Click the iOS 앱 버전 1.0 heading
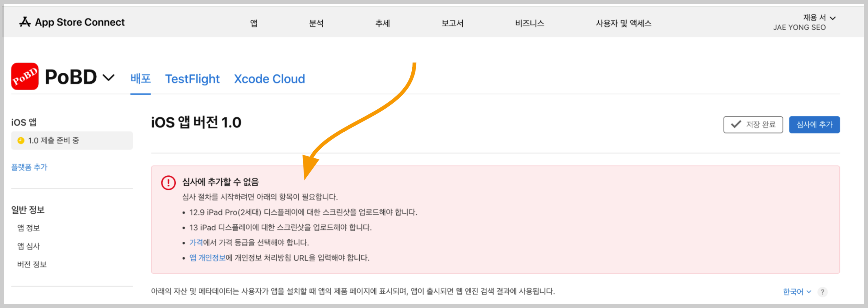Screen dimensions: 868x308 click(196, 122)
